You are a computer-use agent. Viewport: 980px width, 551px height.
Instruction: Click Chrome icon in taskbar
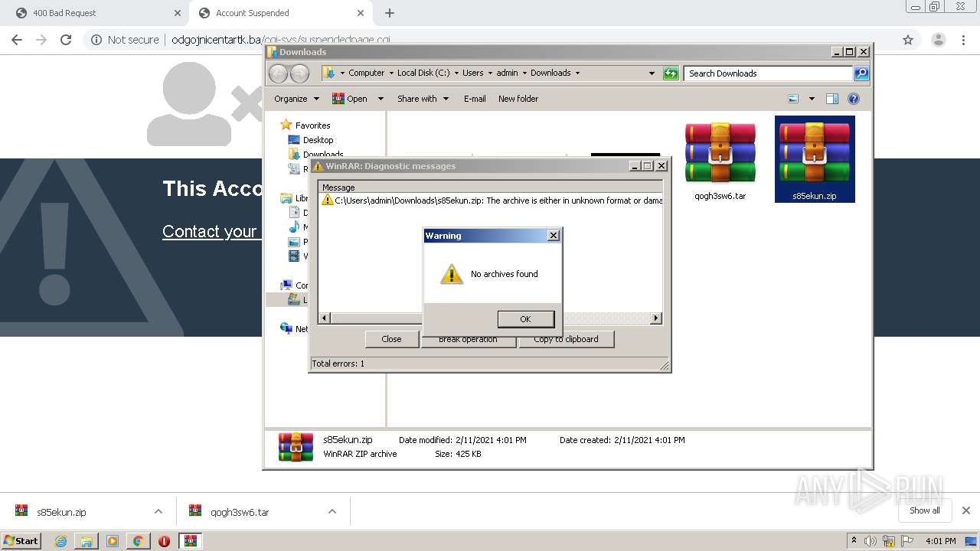(138, 541)
